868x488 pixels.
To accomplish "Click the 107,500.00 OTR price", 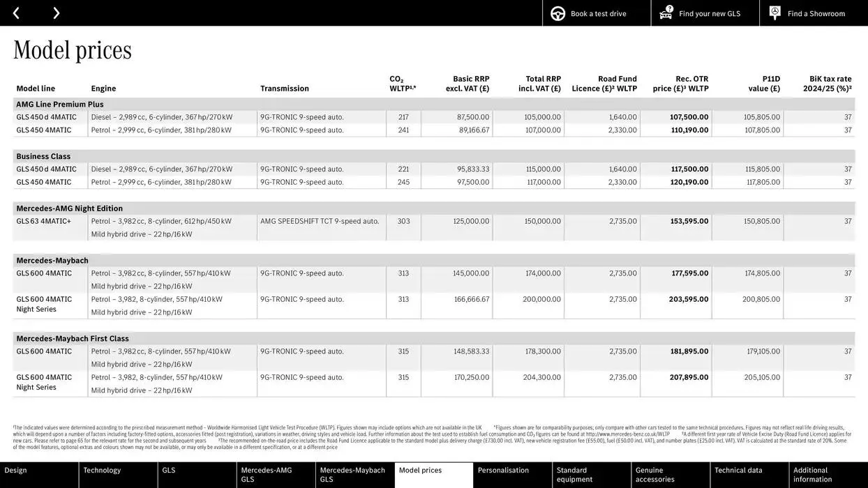I will tap(689, 117).
